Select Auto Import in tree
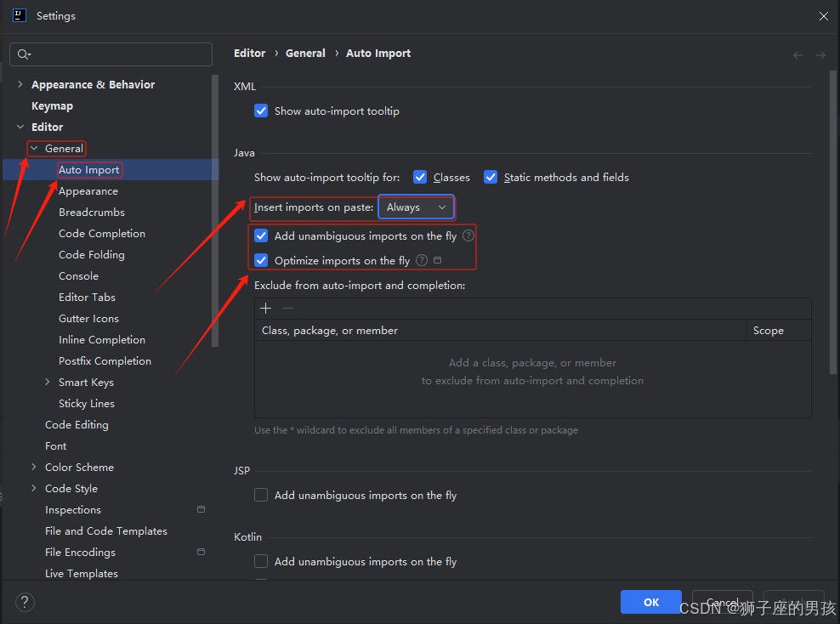This screenshot has height=624, width=840. (89, 170)
